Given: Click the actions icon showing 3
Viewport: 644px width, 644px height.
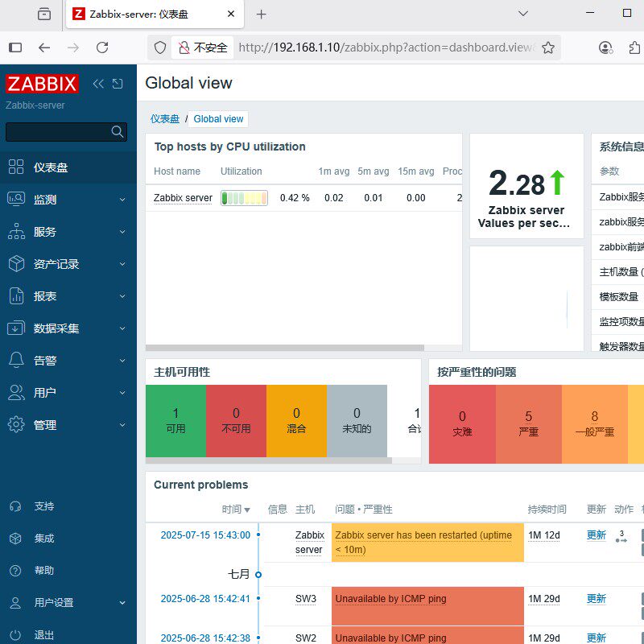Looking at the screenshot, I should [x=621, y=536].
